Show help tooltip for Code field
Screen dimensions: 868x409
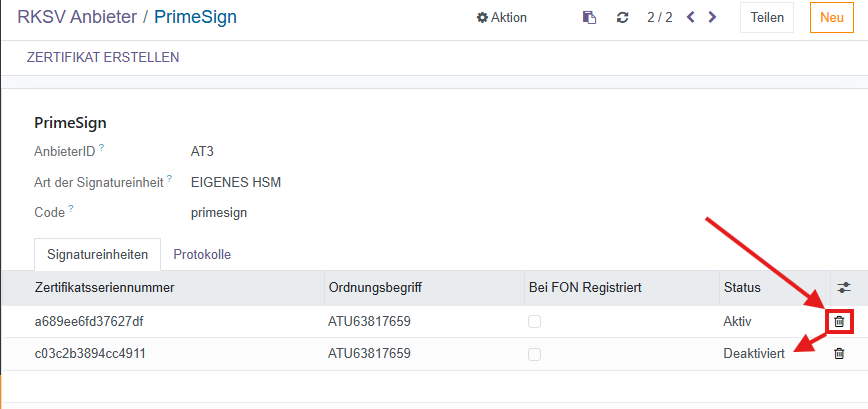tap(73, 209)
